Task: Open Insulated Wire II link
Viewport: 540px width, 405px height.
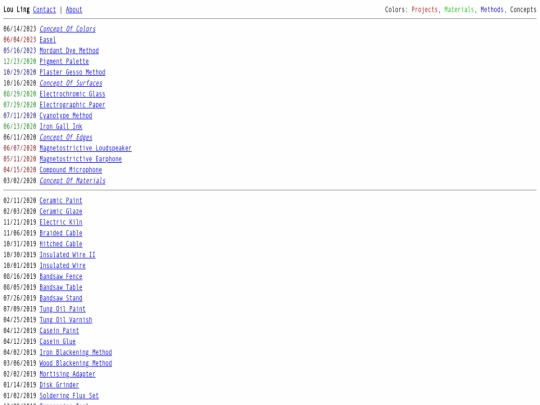Action: click(x=68, y=255)
